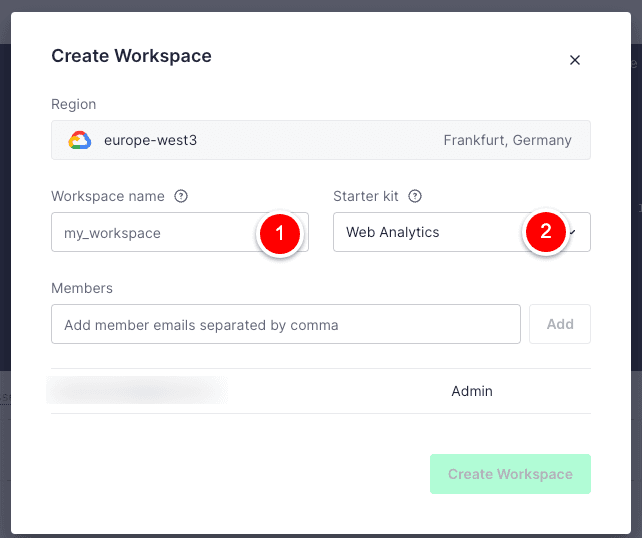
Task: Click the Admin role label
Action: coord(472,391)
